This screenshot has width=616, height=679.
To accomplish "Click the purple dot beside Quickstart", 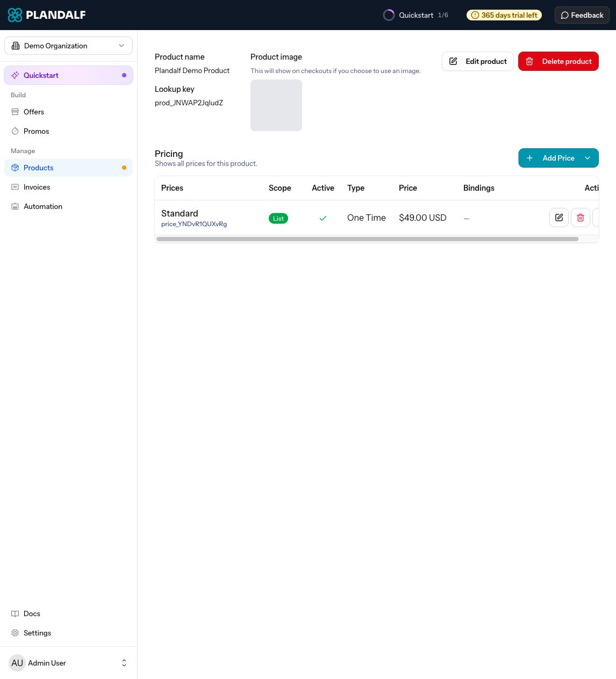I will tap(124, 75).
